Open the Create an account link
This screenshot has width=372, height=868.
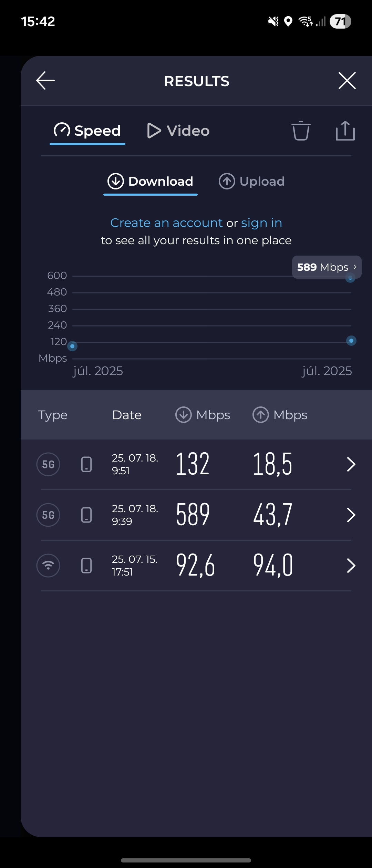[167, 223]
